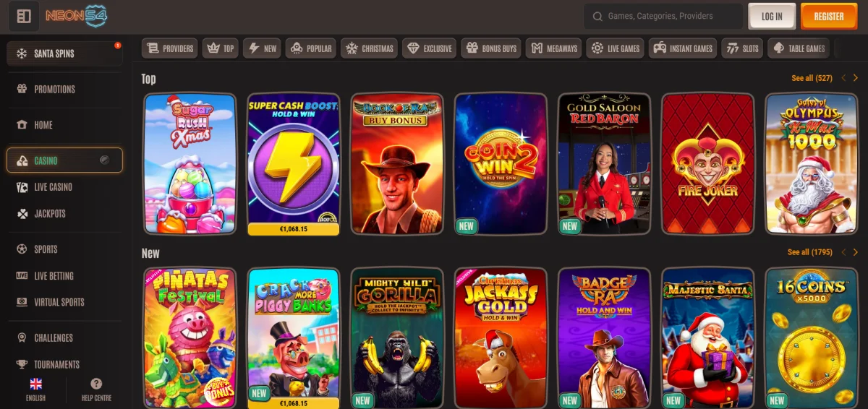Open the Mighty Wild Gorilla game
The height and width of the screenshot is (409, 868).
[x=397, y=338]
